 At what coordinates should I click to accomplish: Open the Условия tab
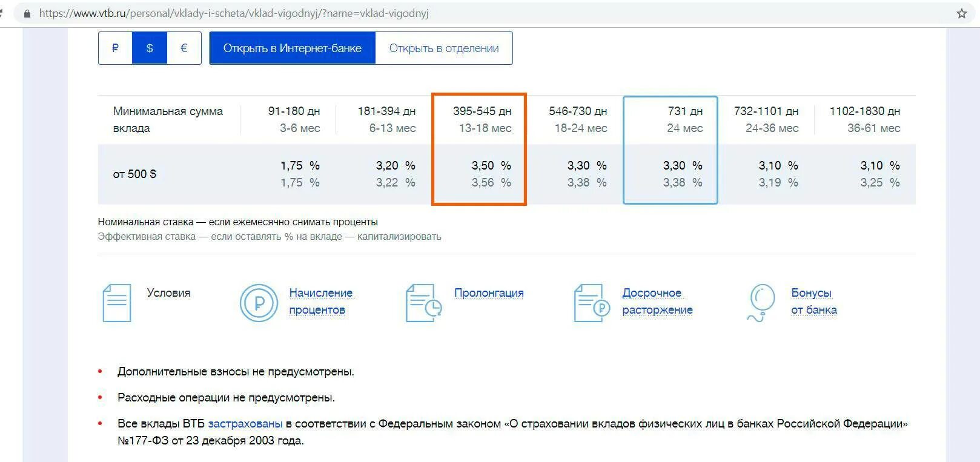tap(168, 292)
